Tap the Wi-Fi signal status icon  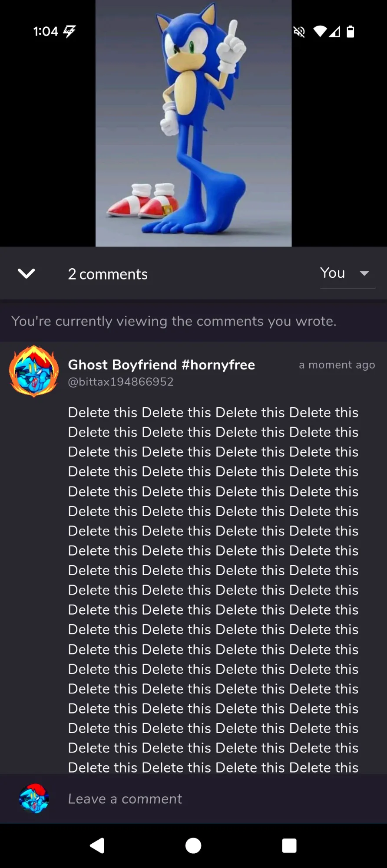[x=320, y=31]
